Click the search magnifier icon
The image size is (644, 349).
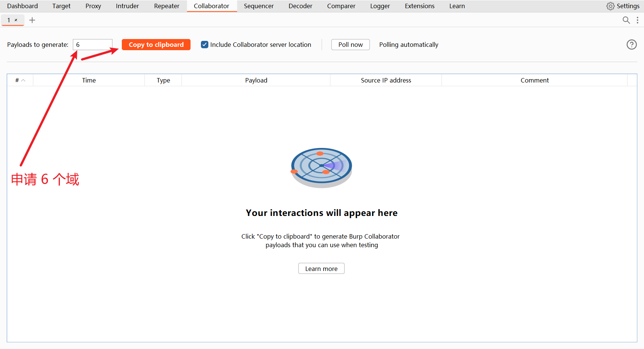tap(626, 20)
